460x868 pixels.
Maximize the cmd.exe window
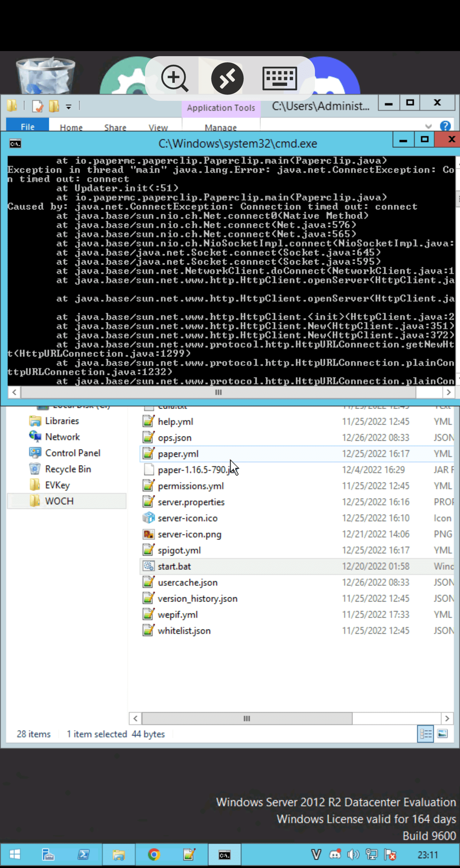coord(424,139)
